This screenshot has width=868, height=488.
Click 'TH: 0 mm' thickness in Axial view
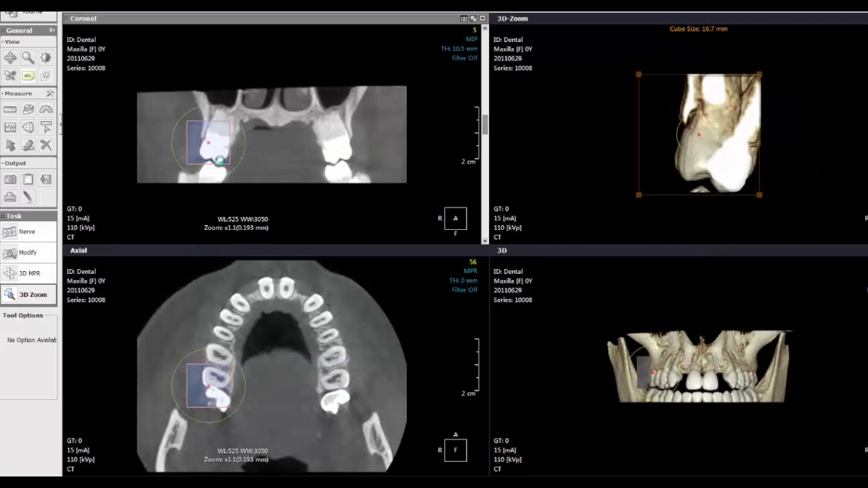click(x=463, y=281)
